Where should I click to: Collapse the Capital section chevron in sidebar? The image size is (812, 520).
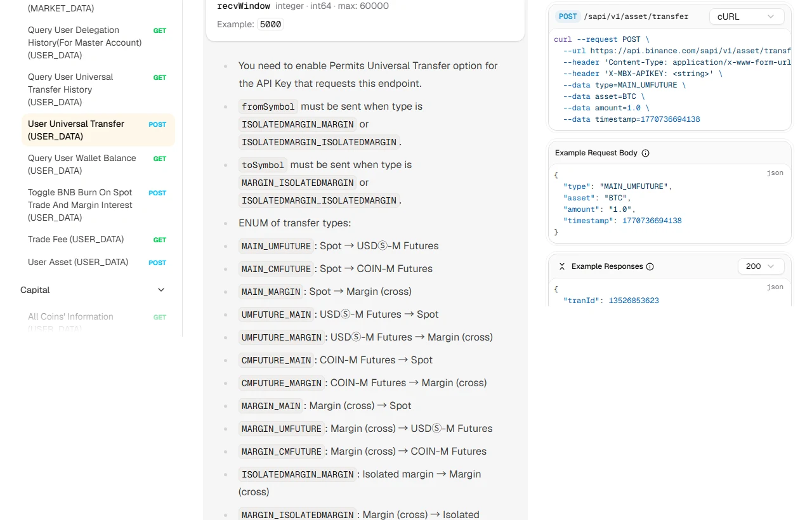[161, 290]
